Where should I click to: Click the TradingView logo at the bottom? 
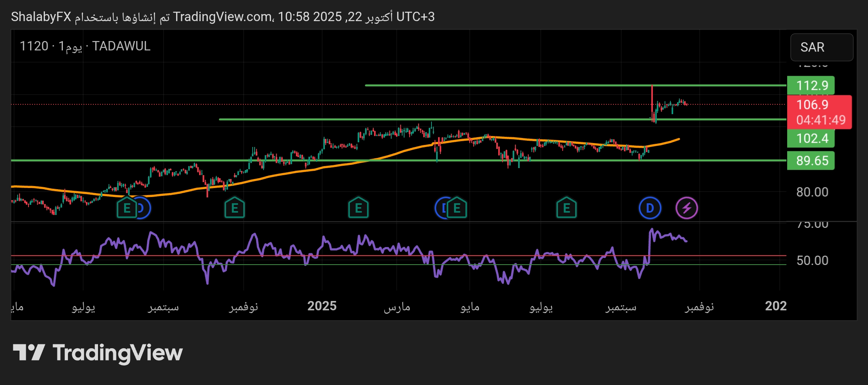click(98, 353)
